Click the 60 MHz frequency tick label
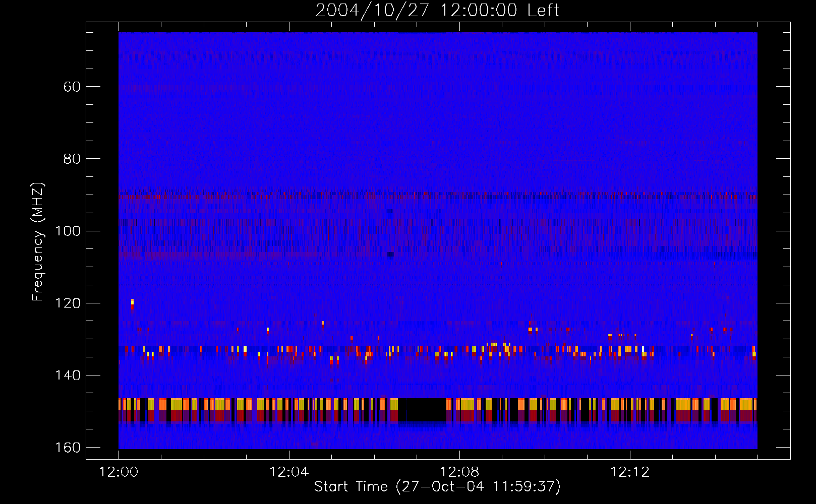The image size is (816, 504). [72, 87]
